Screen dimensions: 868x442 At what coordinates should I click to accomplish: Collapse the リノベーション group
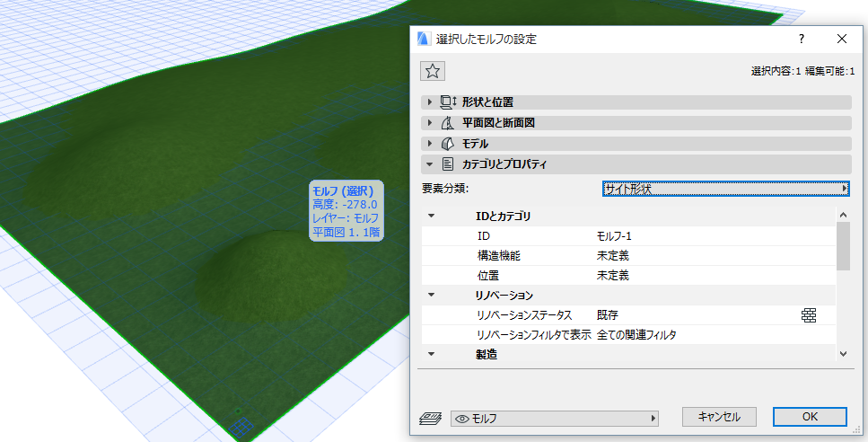431,296
